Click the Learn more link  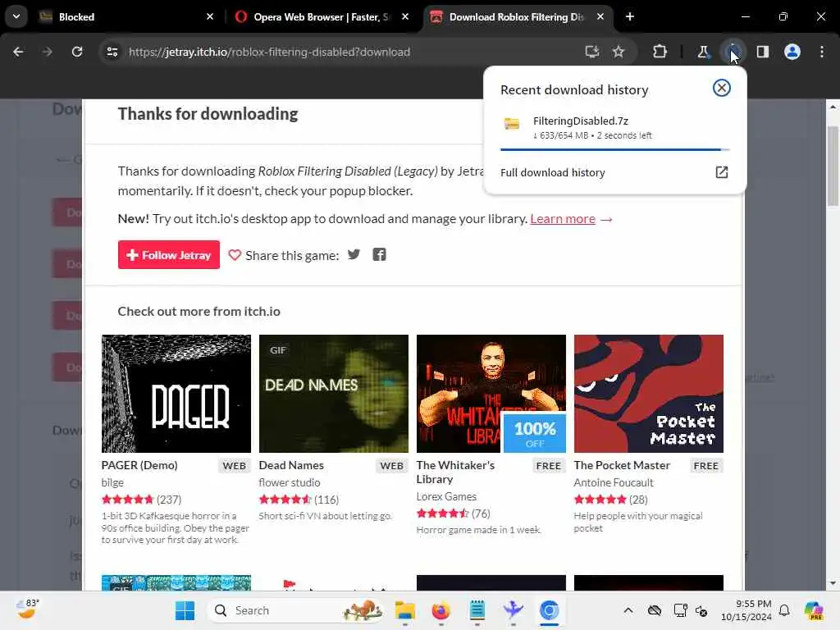point(563,219)
